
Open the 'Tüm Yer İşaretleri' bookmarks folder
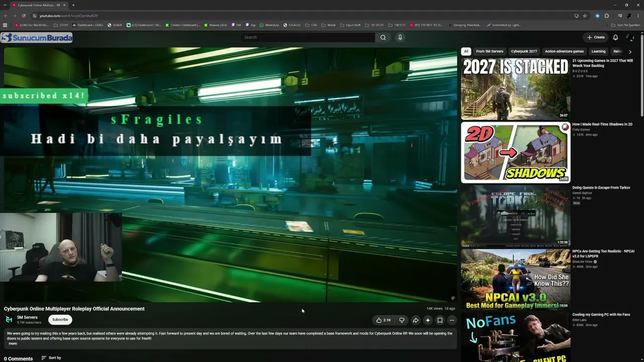[x=625, y=25]
